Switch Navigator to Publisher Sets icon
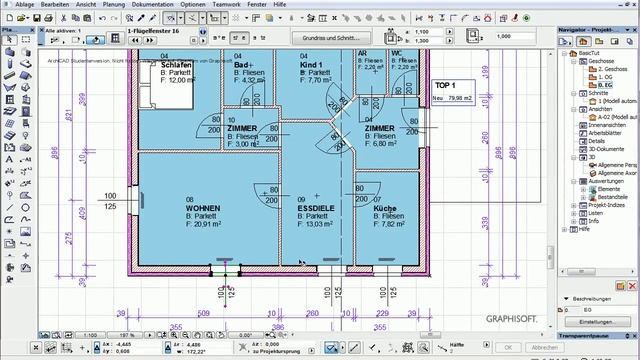Viewport: 640px width, 360px height. point(630,41)
